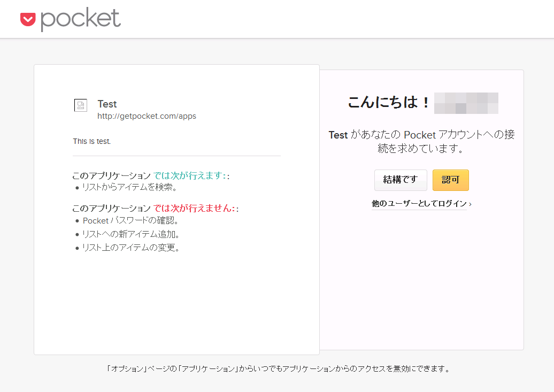
Task: Select the 'This is test.' description text
Action: pos(92,141)
